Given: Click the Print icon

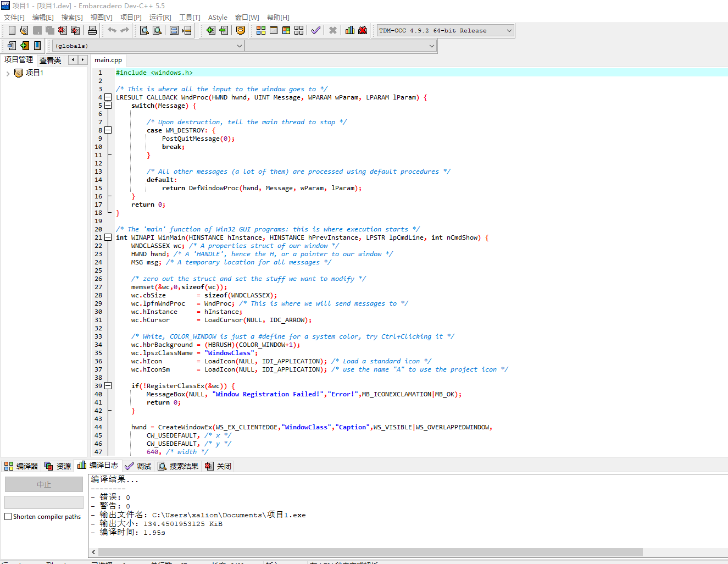Looking at the screenshot, I should [x=92, y=30].
